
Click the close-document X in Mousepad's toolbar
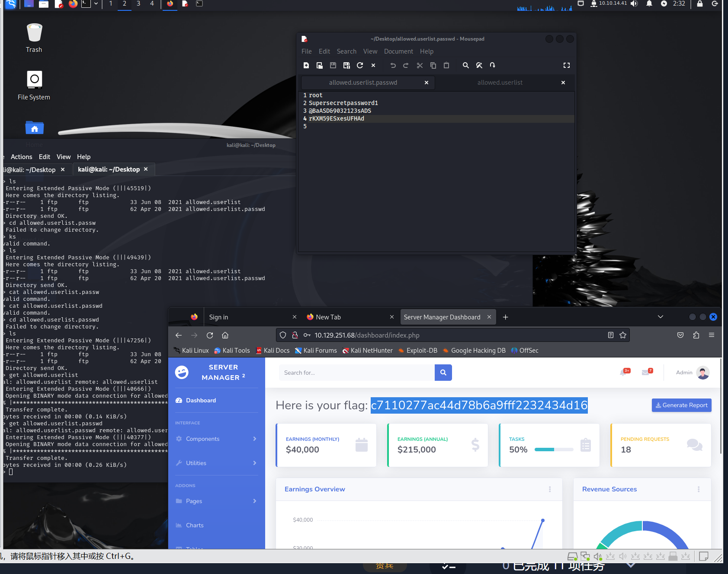click(373, 65)
